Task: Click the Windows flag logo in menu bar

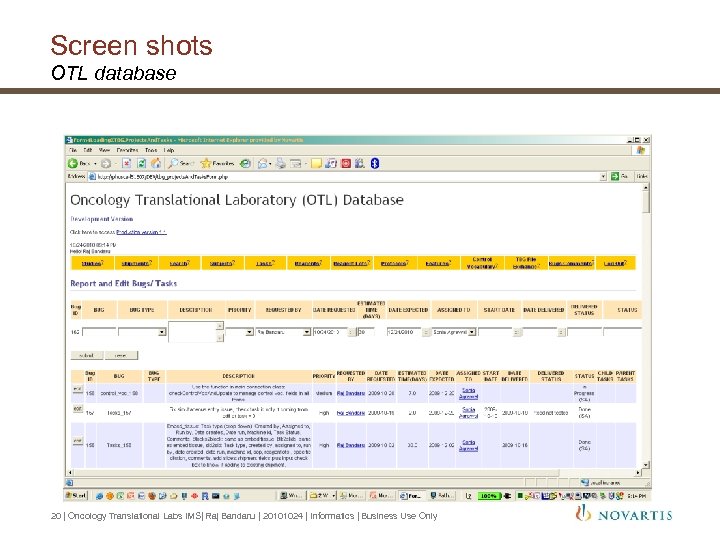Action: pos(641,151)
